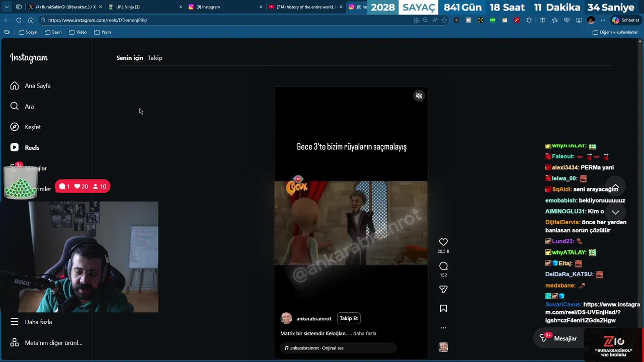Close the URL Ninja tab
644x362 pixels.
181,7
